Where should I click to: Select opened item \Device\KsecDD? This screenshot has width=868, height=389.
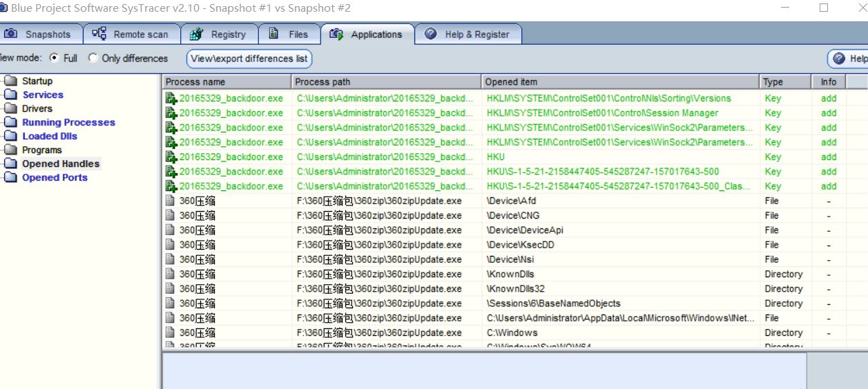point(520,245)
